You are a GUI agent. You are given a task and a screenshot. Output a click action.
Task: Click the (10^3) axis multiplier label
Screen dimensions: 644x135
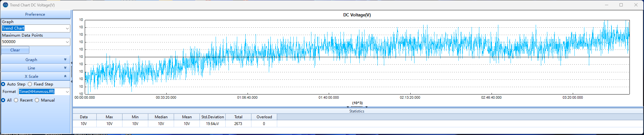point(357,103)
